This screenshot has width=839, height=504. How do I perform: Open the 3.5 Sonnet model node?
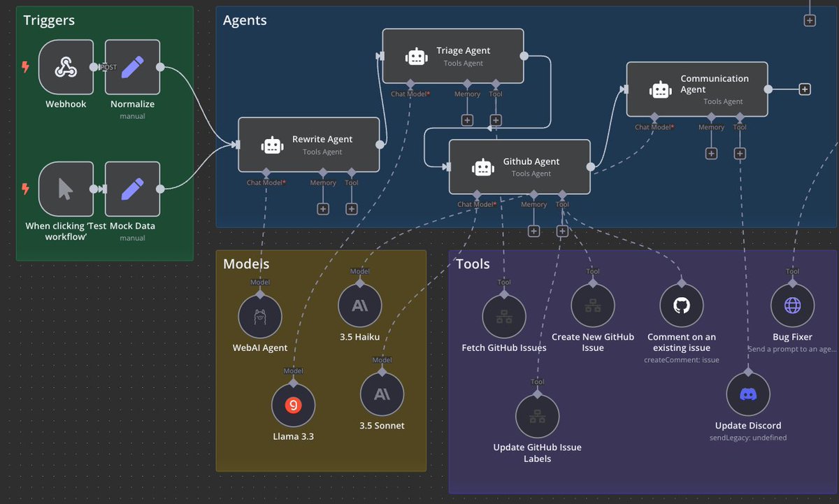pos(382,394)
